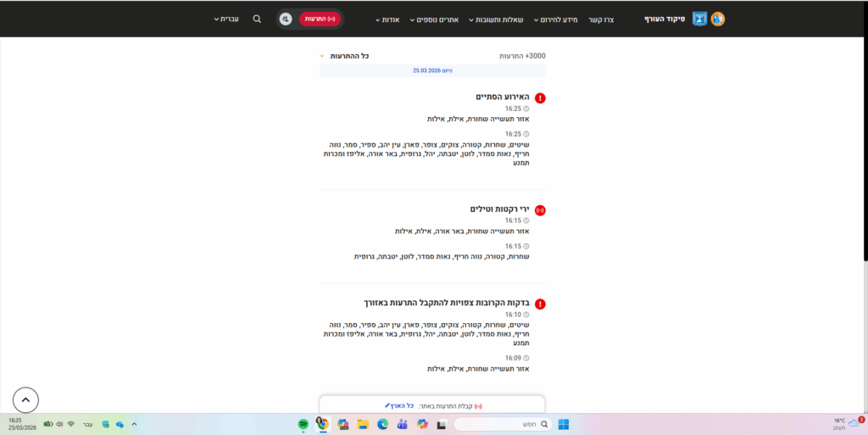
Task: Expand the כל ההתרעות filter dropdown
Action: tap(346, 56)
